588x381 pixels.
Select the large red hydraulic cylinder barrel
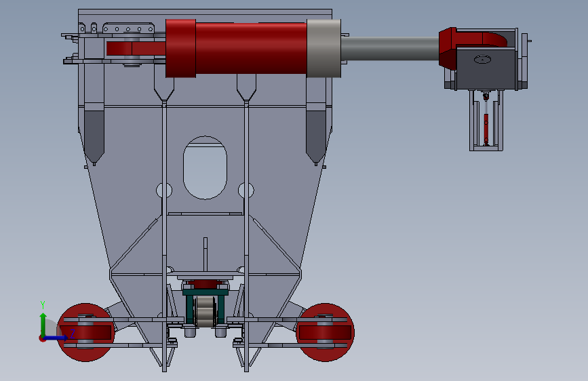251,48
